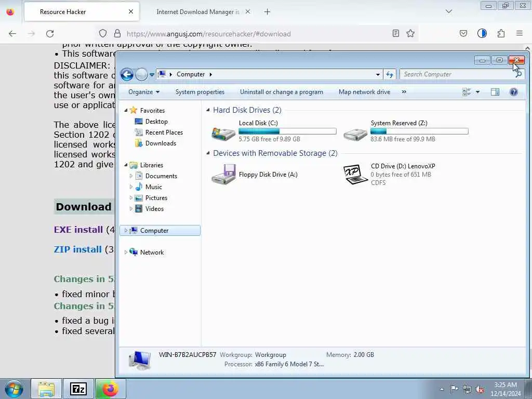
Task: Click the muted volume tray icon
Action: [x=480, y=389]
